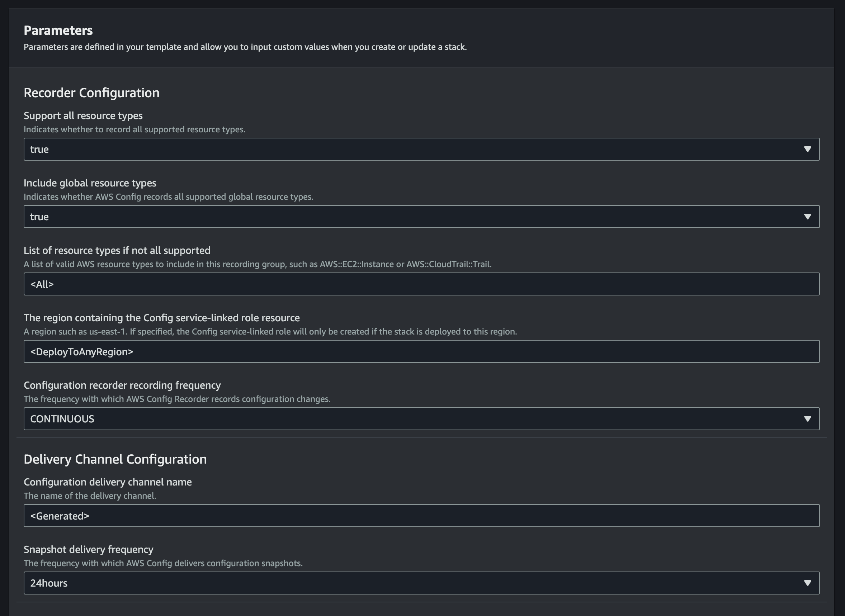Expand the 24hours snapshot delivery frequency dropdown
The width and height of the screenshot is (845, 616).
coord(421,583)
